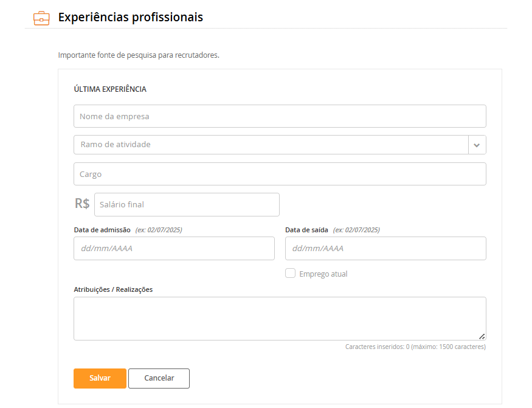Click the Data de saída date field

click(x=385, y=249)
